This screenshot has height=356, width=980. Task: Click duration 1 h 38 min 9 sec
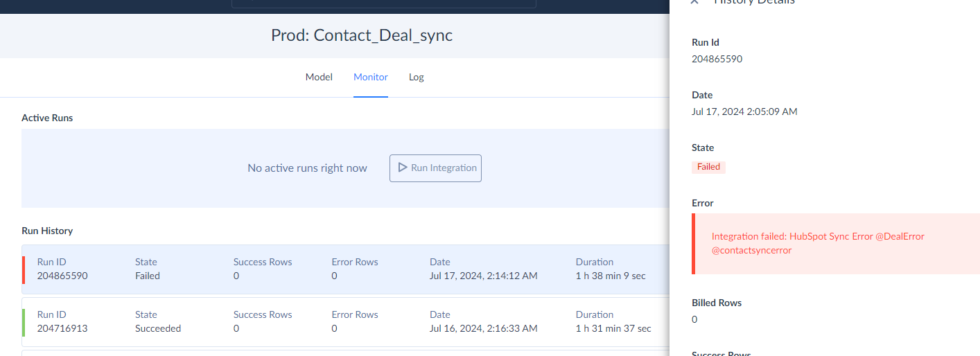[x=611, y=276]
